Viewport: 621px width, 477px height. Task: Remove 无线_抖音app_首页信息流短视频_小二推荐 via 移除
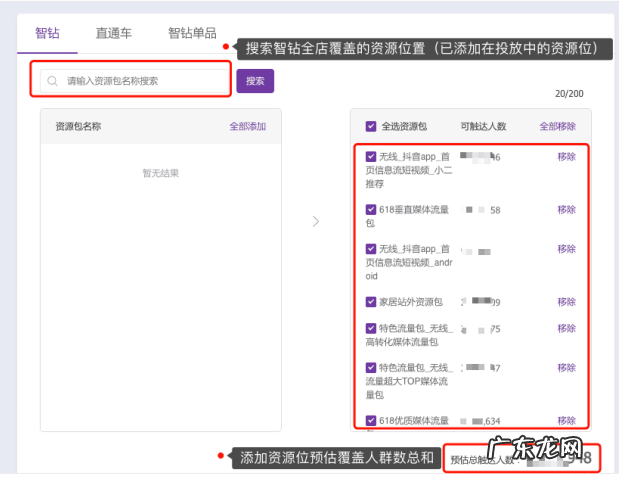point(566,156)
